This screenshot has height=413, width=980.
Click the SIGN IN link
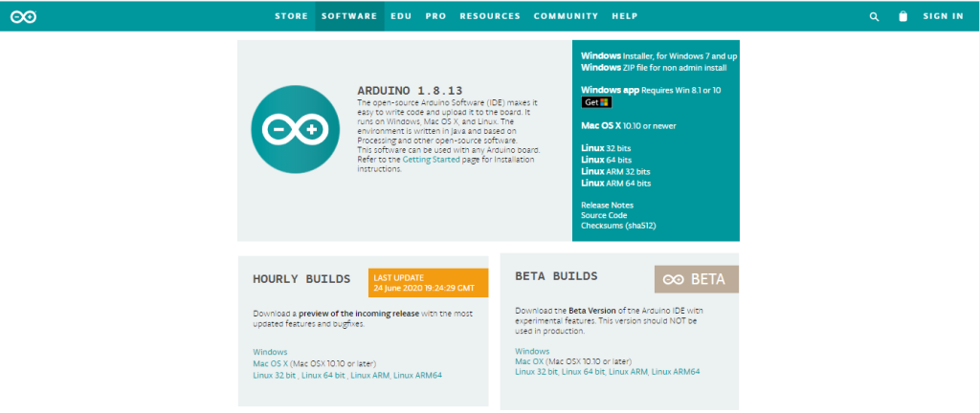point(943,16)
